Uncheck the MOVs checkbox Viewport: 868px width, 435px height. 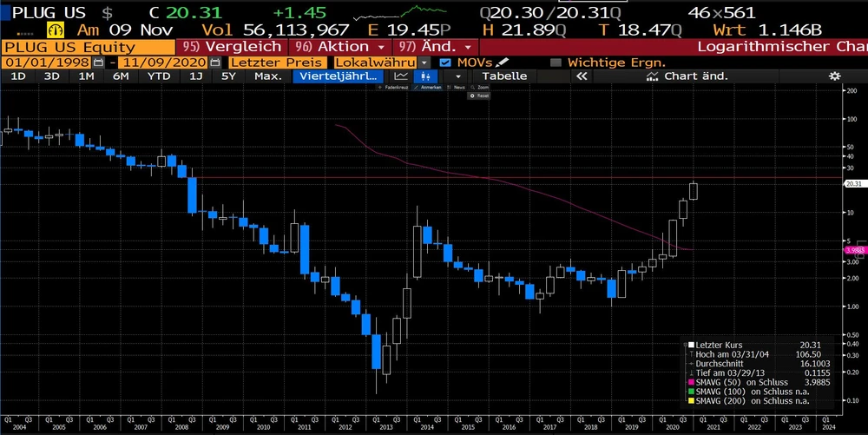click(445, 63)
